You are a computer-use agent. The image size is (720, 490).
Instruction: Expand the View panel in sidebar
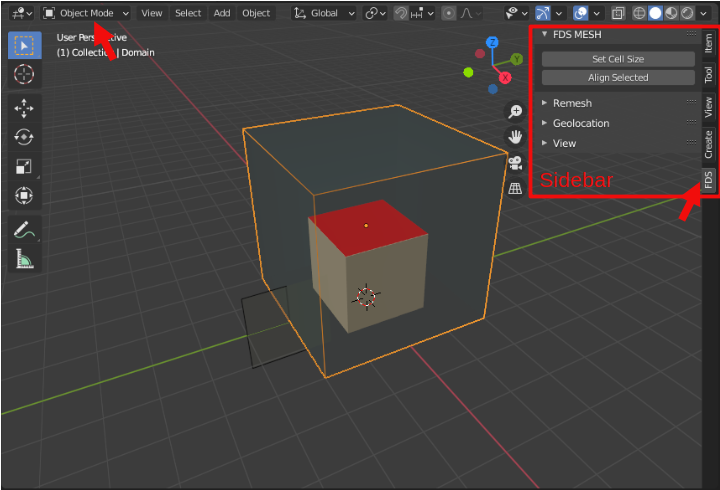pos(545,143)
